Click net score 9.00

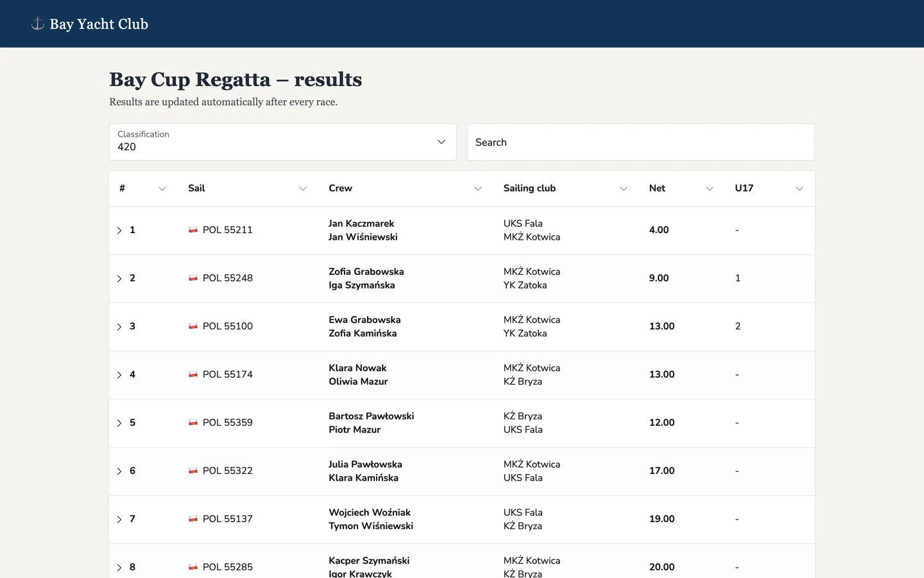click(659, 278)
